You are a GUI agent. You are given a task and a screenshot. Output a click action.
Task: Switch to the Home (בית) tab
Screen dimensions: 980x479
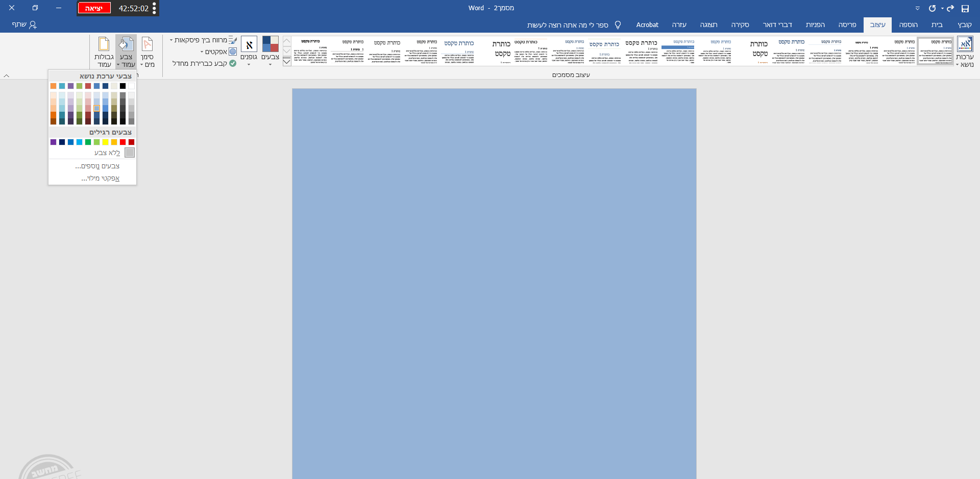click(937, 24)
